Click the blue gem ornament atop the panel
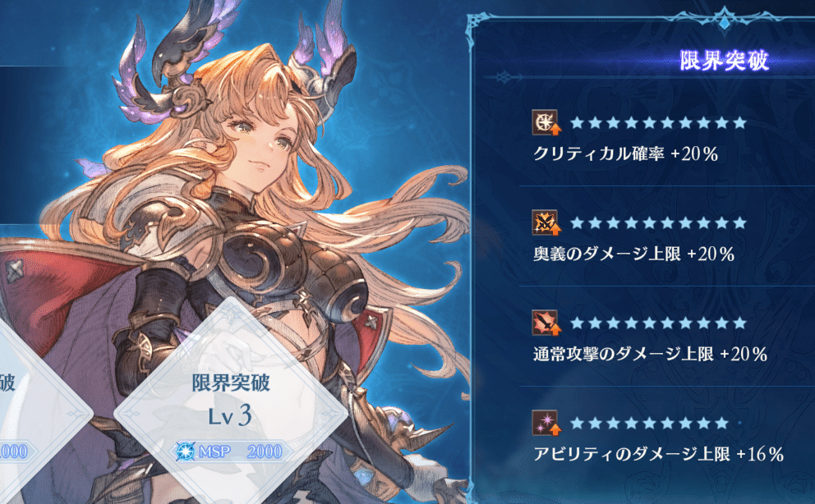This screenshot has width=815, height=504. coord(724,21)
